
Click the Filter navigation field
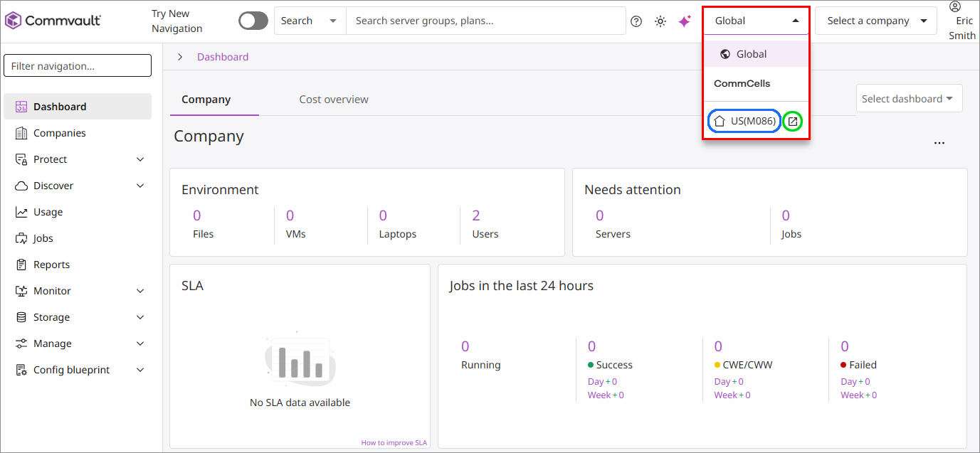click(x=78, y=65)
